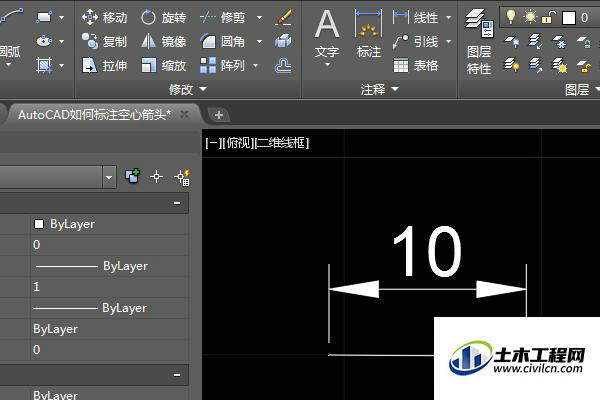Viewport: 600px width, 400px height.
Task: Click the lineweight ByLayer property field
Action: 110,308
